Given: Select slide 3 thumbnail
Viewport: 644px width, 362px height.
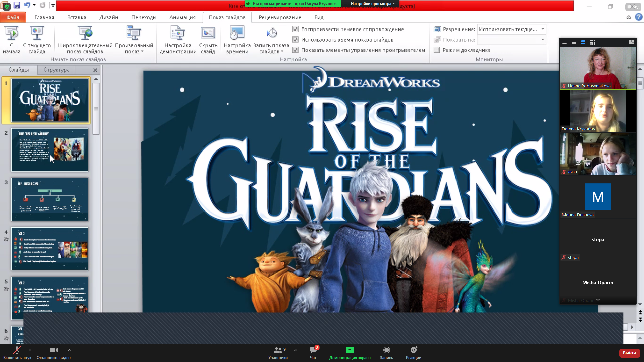Looking at the screenshot, I should point(50,199).
